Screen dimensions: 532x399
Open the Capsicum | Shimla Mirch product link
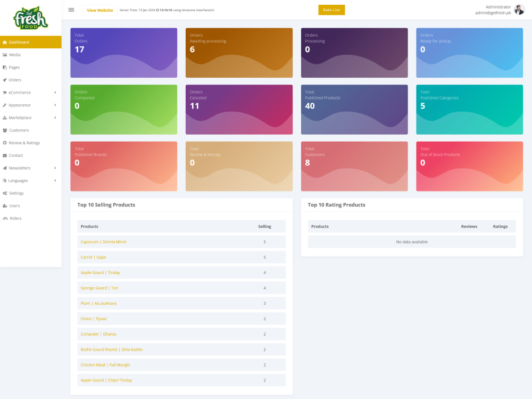(x=104, y=242)
